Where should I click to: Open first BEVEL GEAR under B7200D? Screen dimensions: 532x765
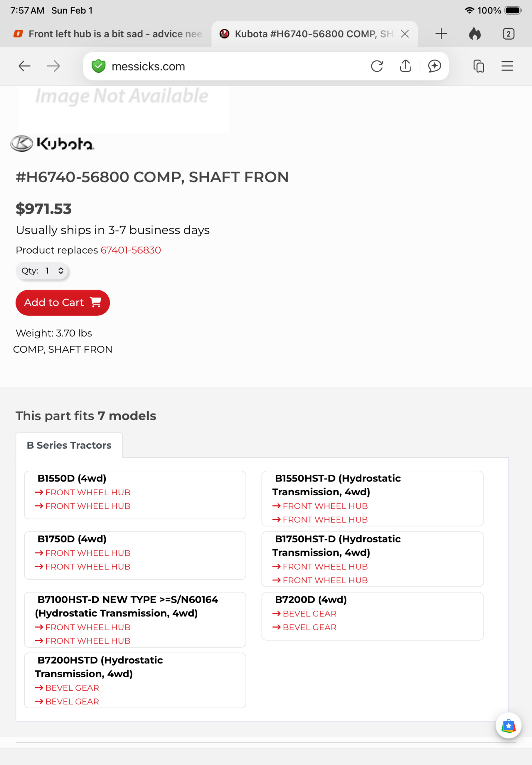point(309,614)
